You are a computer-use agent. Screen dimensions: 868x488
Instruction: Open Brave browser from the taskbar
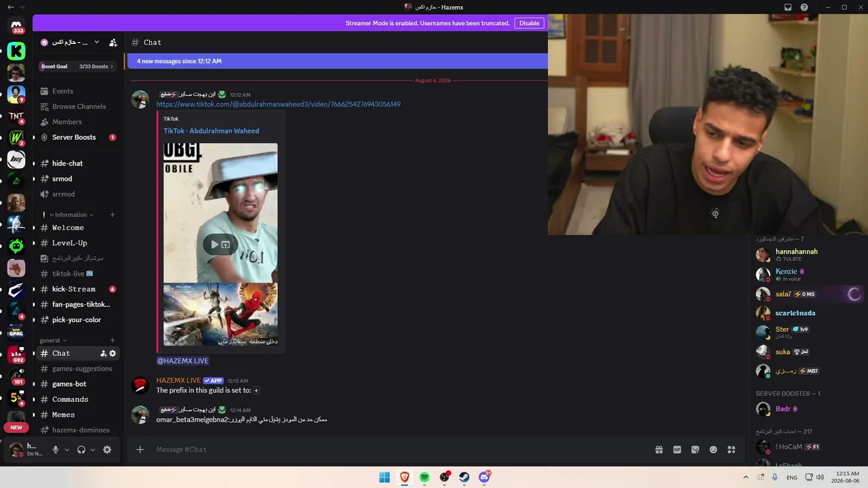[404, 477]
